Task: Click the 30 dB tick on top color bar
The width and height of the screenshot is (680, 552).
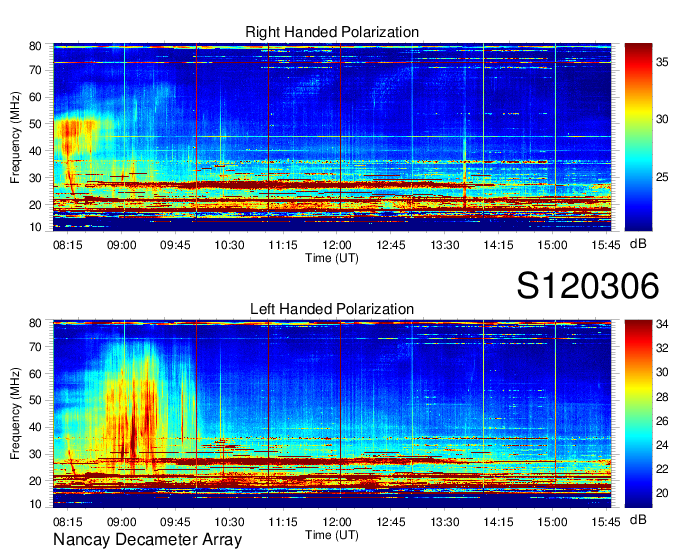Action: (x=662, y=119)
